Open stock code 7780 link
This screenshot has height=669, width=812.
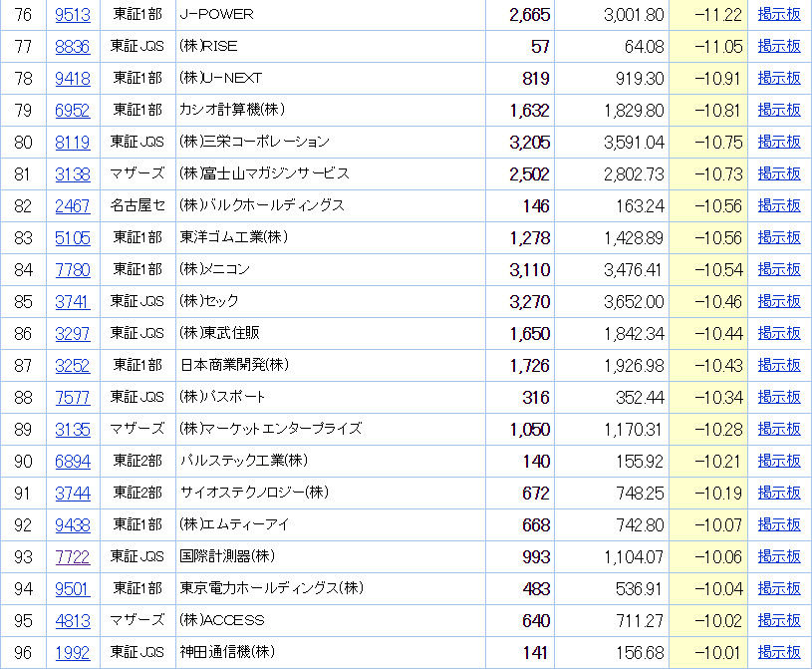[73, 270]
